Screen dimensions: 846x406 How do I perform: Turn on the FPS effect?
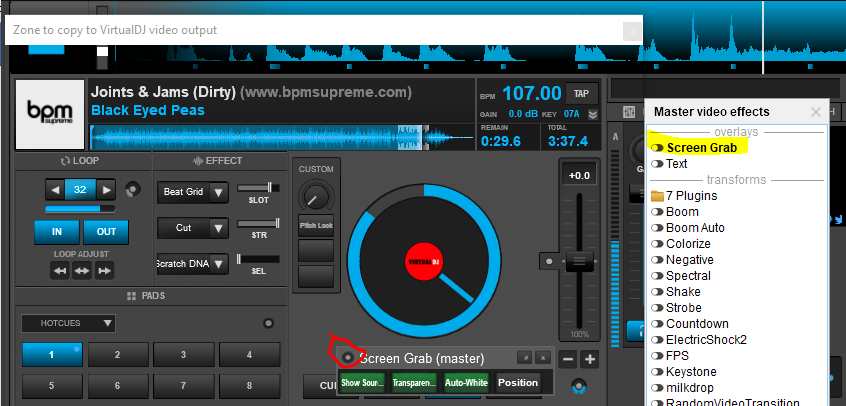[x=657, y=356]
